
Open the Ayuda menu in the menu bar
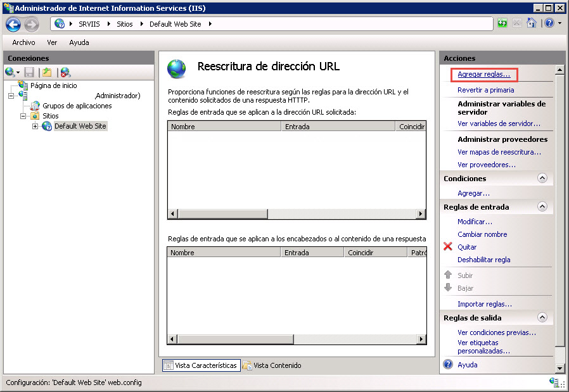pyautogui.click(x=79, y=42)
